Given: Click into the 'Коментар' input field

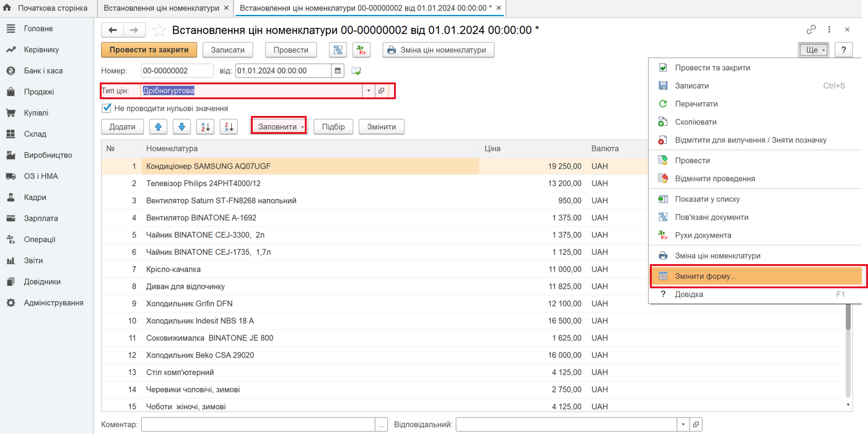Looking at the screenshot, I should pyautogui.click(x=258, y=425).
